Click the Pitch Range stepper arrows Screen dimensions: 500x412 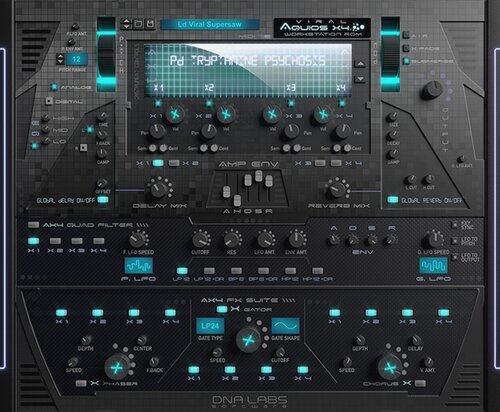click(60, 59)
